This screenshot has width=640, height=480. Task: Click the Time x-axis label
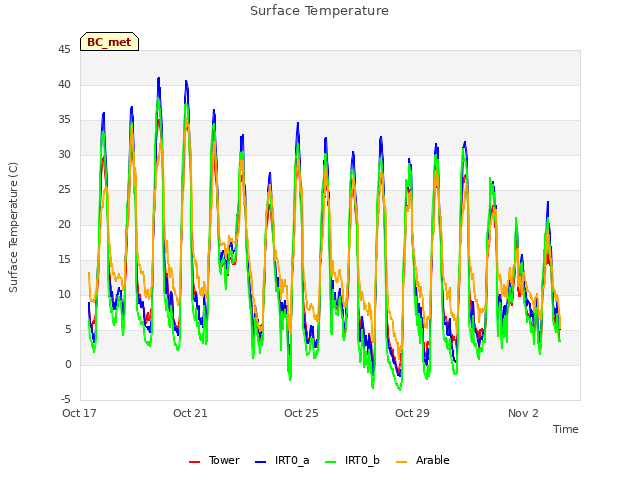click(x=565, y=429)
